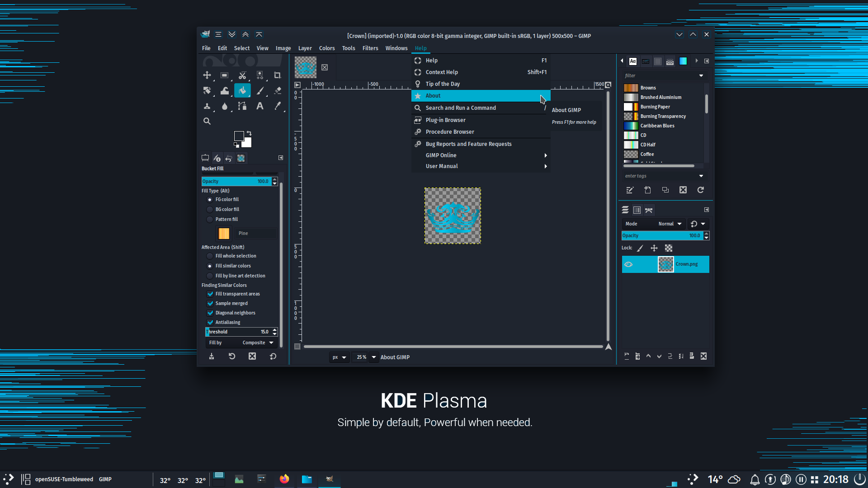
Task: Open the enter tags dropdown
Action: pyautogui.click(x=701, y=176)
